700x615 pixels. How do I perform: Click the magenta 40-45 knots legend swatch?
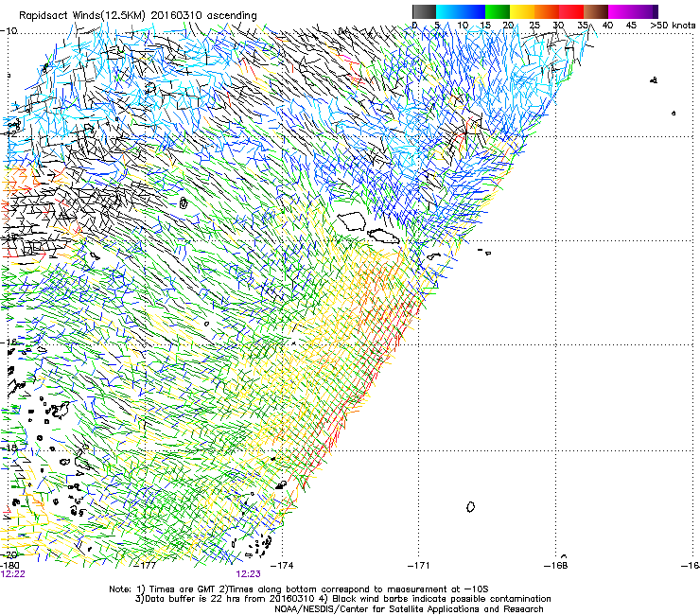[621, 11]
